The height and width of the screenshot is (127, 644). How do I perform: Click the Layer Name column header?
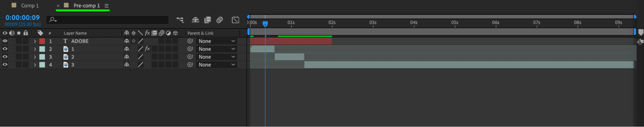[75, 33]
